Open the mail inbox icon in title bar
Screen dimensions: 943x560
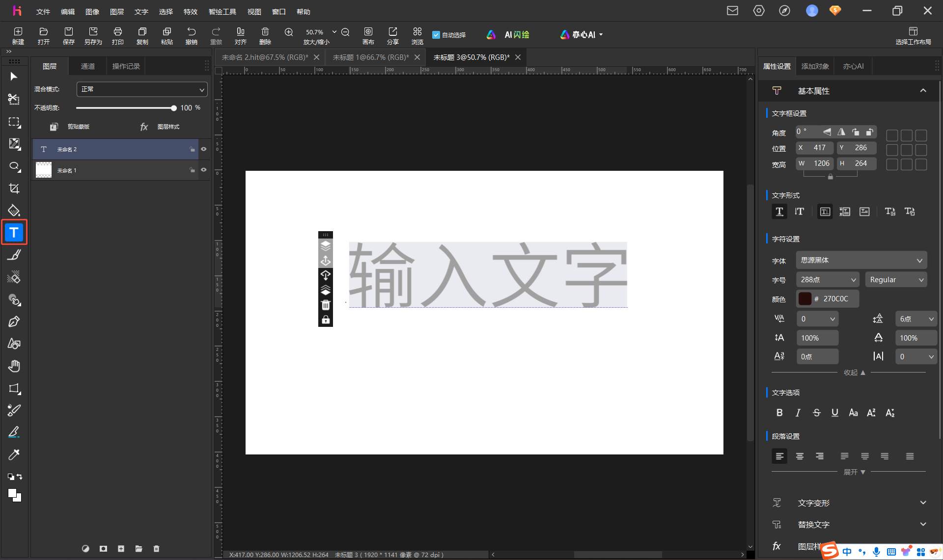pos(732,11)
